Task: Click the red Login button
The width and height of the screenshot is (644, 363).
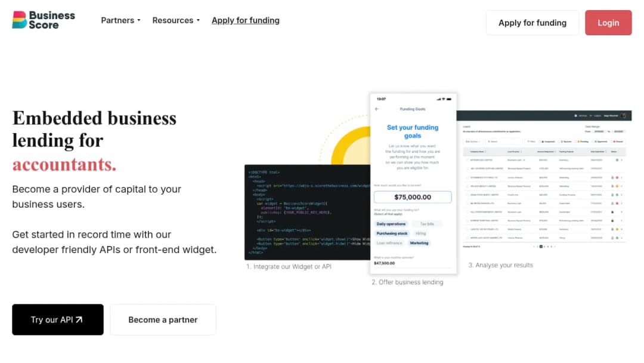Action: pos(608,23)
